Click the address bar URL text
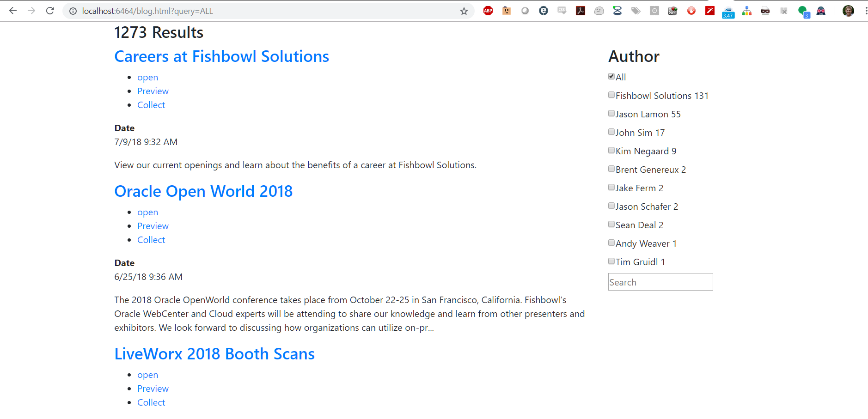This screenshot has width=868, height=419. [x=147, y=11]
